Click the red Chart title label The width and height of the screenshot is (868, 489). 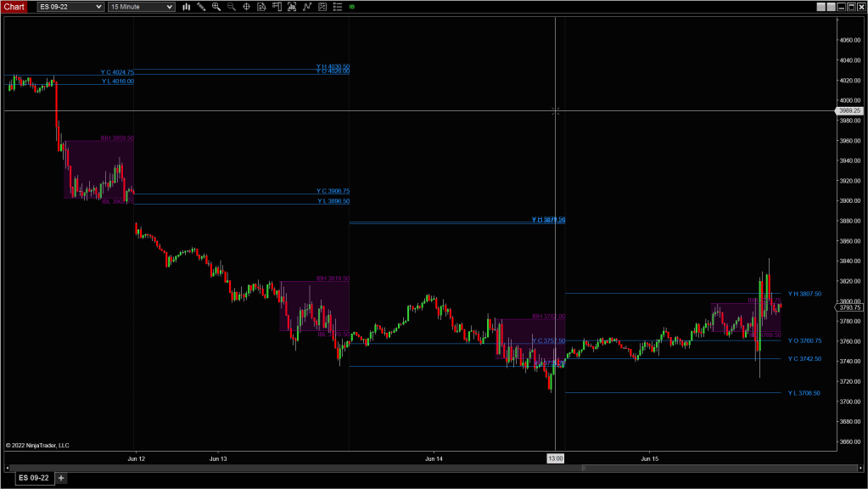click(16, 7)
